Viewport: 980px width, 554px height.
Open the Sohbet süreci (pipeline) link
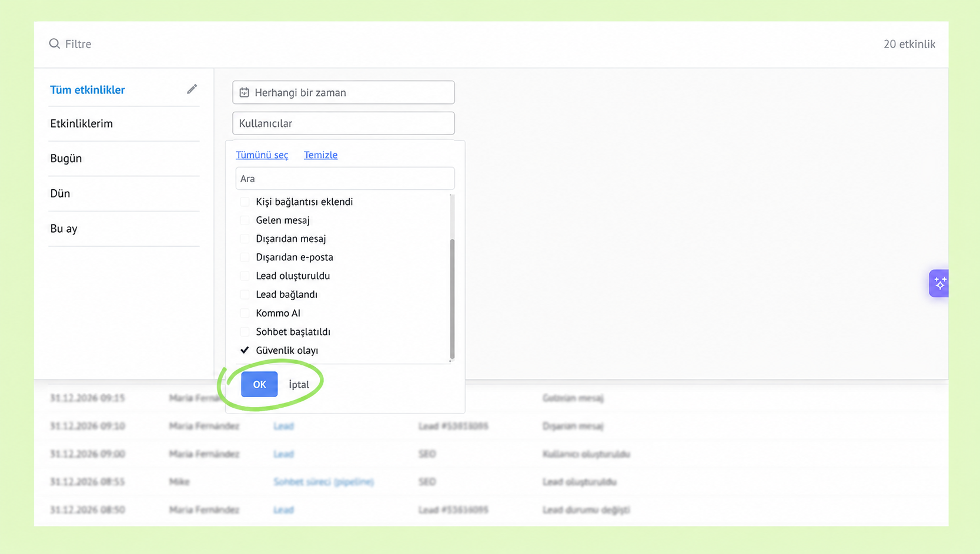[x=323, y=482]
